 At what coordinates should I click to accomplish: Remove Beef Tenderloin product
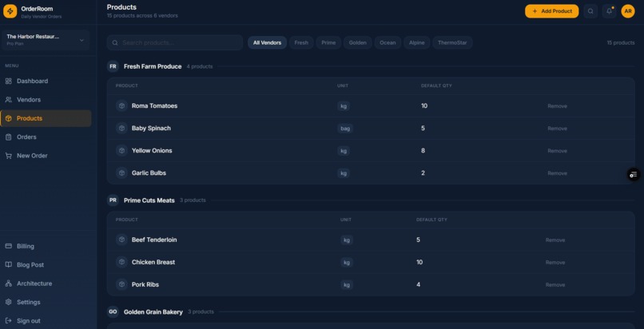pos(555,240)
